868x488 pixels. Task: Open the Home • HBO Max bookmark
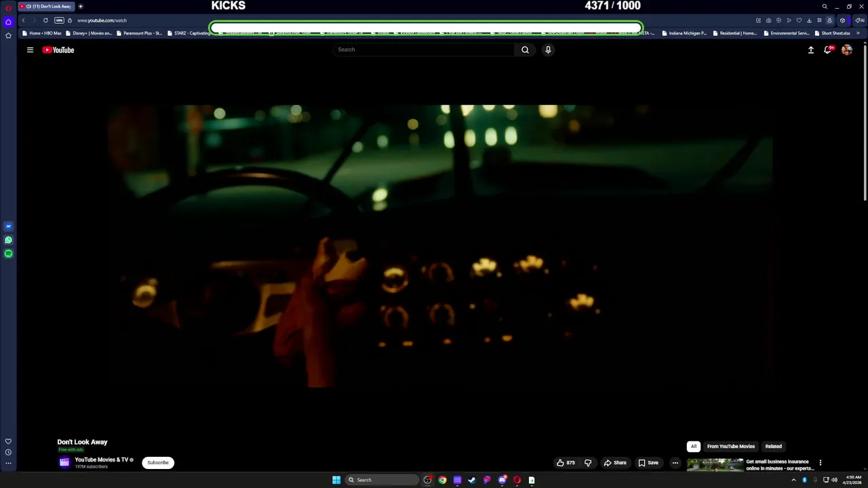pos(42,33)
